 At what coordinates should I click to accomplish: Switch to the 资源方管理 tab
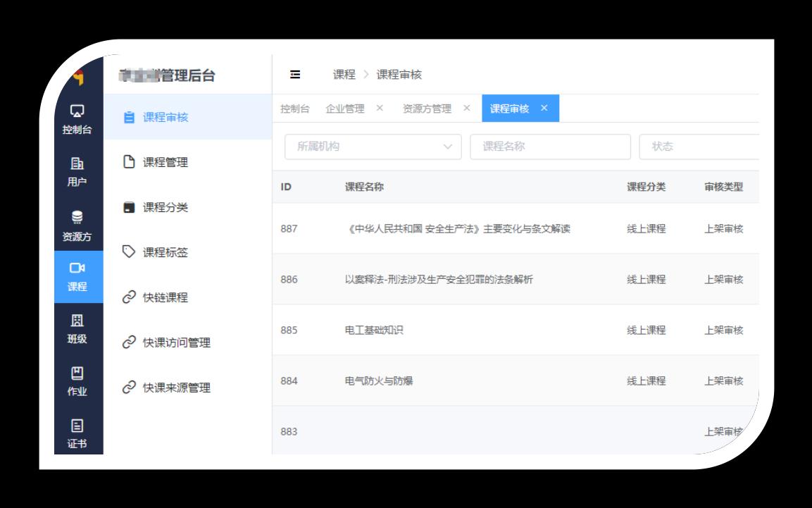click(427, 109)
